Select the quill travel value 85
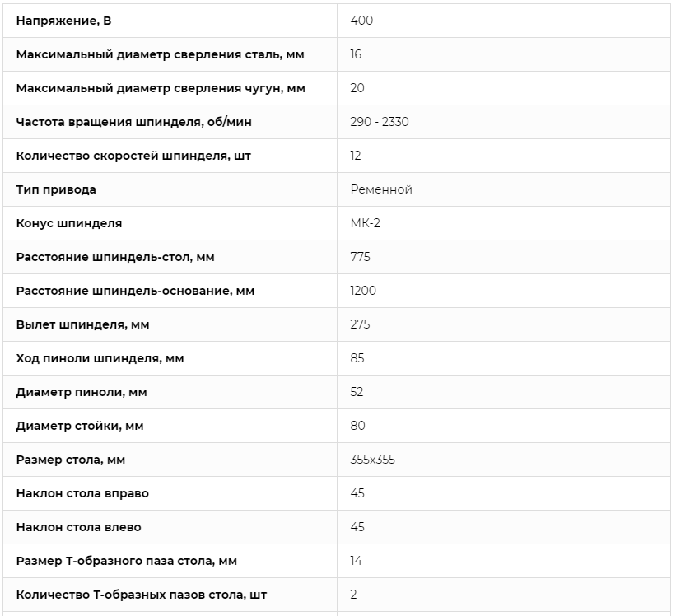This screenshot has width=676, height=616. (357, 358)
